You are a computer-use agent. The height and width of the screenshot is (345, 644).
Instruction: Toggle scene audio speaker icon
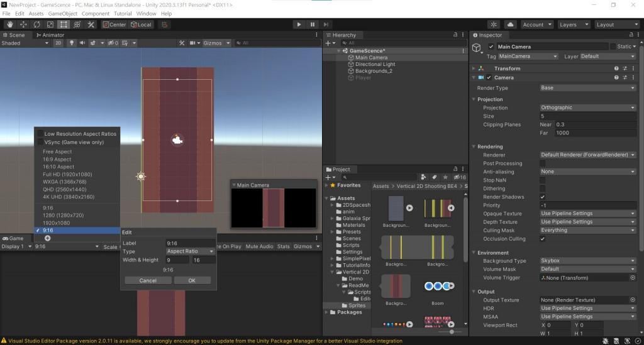[82, 43]
